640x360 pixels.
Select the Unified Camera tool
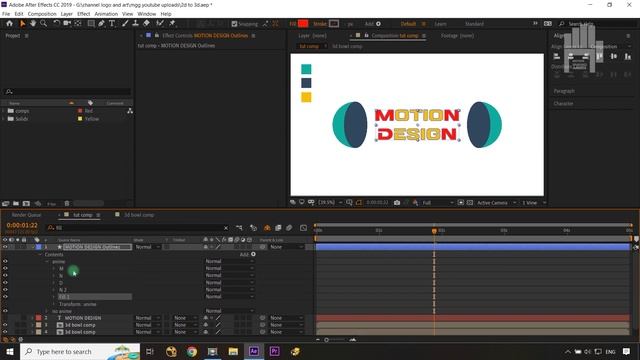tap(67, 24)
